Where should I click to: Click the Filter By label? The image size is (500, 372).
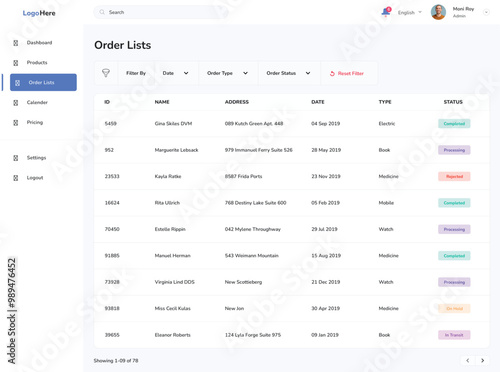136,73
